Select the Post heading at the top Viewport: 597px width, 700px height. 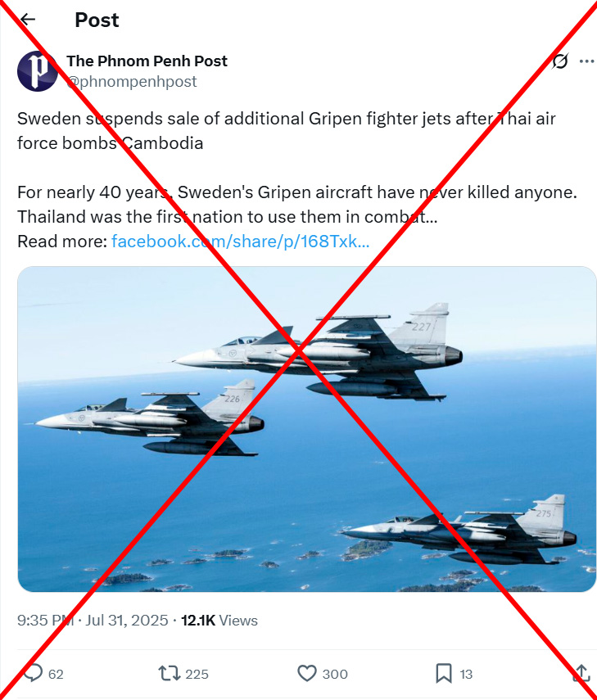(x=97, y=20)
